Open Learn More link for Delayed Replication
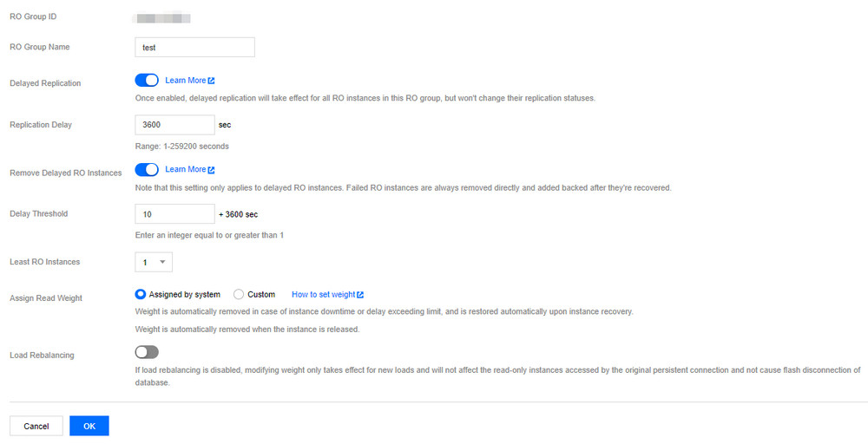Image resolution: width=868 pixels, height=444 pixels. tap(185, 81)
